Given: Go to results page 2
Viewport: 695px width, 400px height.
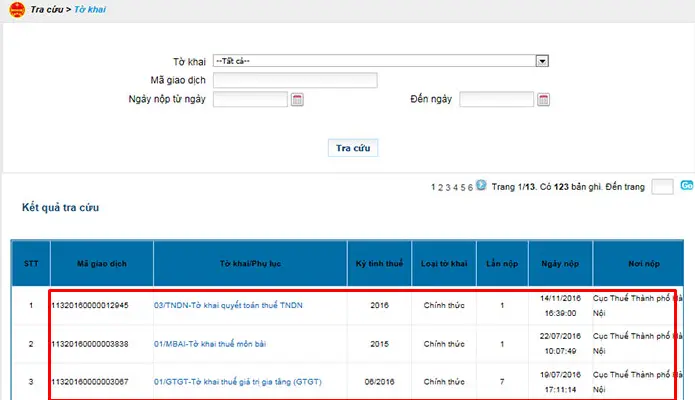Looking at the screenshot, I should pyautogui.click(x=440, y=188).
